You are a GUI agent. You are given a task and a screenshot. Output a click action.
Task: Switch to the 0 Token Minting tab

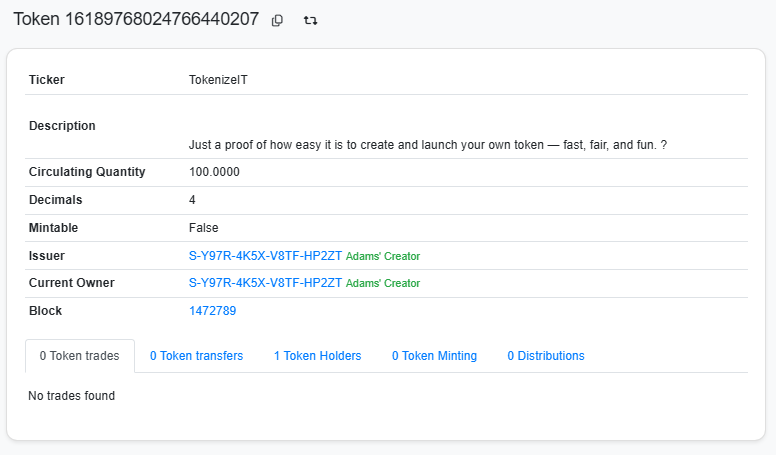tap(435, 356)
